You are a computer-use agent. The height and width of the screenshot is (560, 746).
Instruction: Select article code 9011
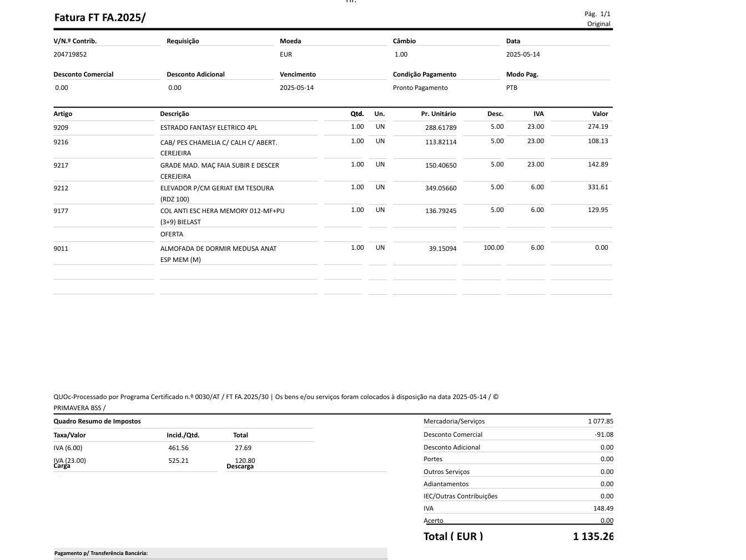[x=61, y=249]
